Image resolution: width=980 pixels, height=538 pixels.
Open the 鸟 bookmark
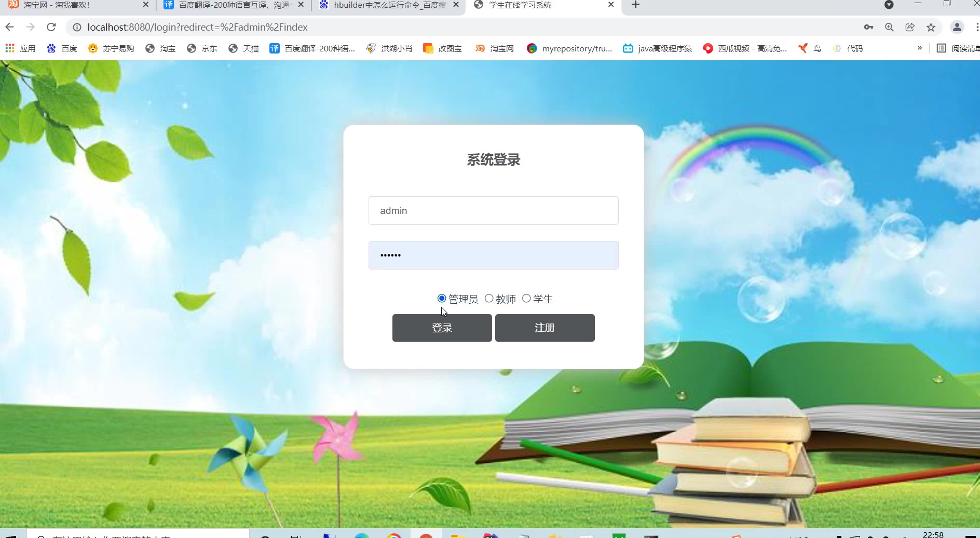point(810,48)
